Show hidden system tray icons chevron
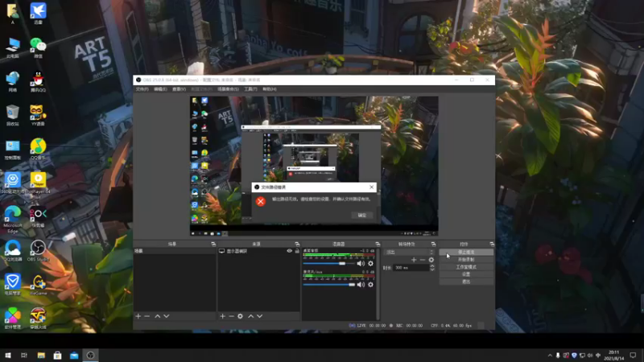644x362 pixels. [x=550, y=356]
